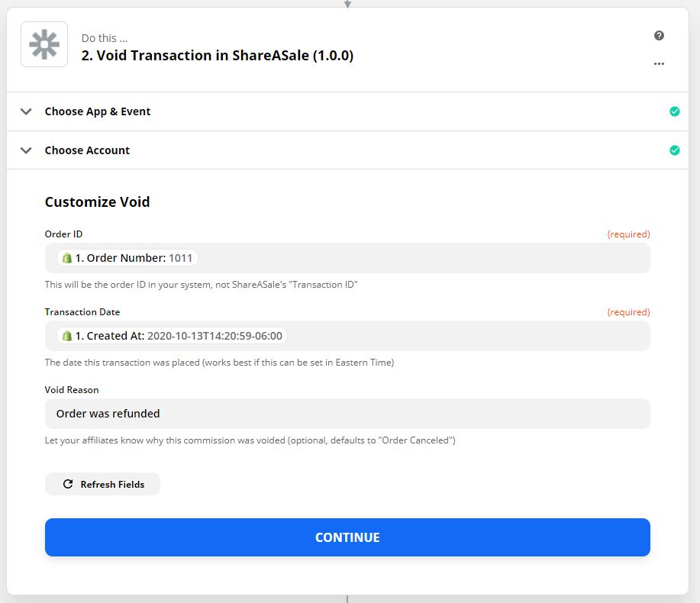Open the help question mark icon

tap(659, 36)
